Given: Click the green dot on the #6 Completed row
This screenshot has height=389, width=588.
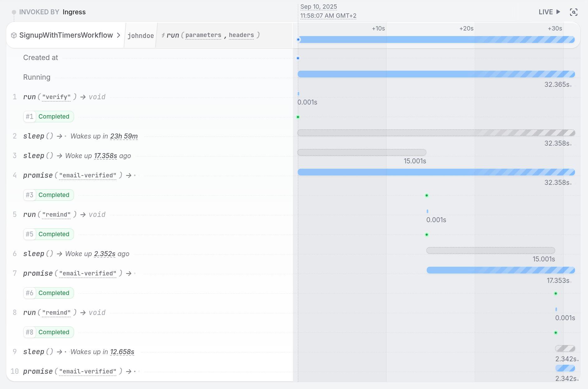Looking at the screenshot, I should pyautogui.click(x=555, y=293).
